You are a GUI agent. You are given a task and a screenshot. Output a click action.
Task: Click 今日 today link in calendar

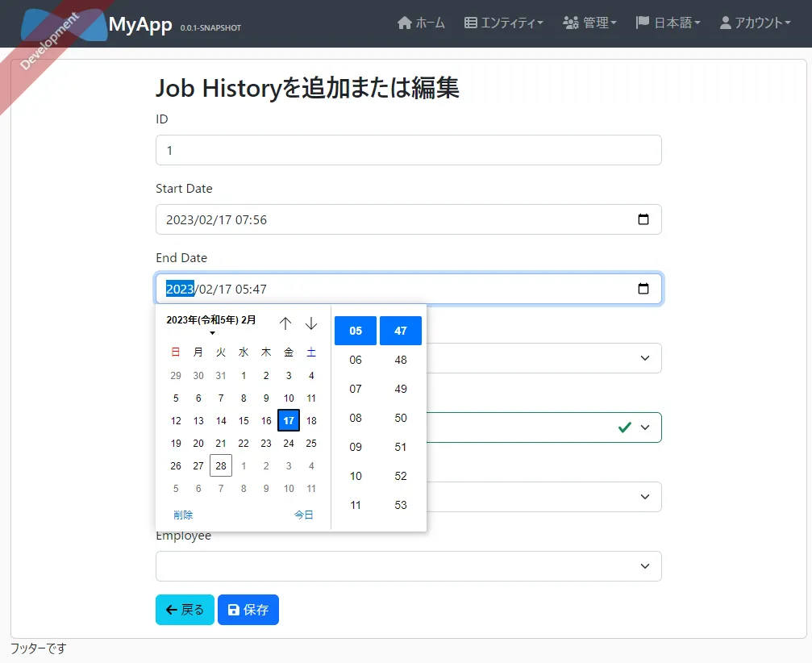point(303,515)
